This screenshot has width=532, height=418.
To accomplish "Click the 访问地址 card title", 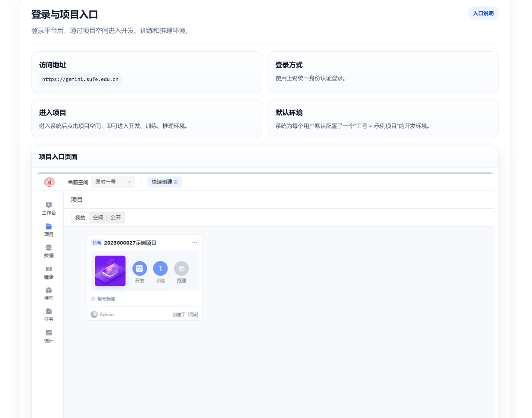I will (53, 65).
